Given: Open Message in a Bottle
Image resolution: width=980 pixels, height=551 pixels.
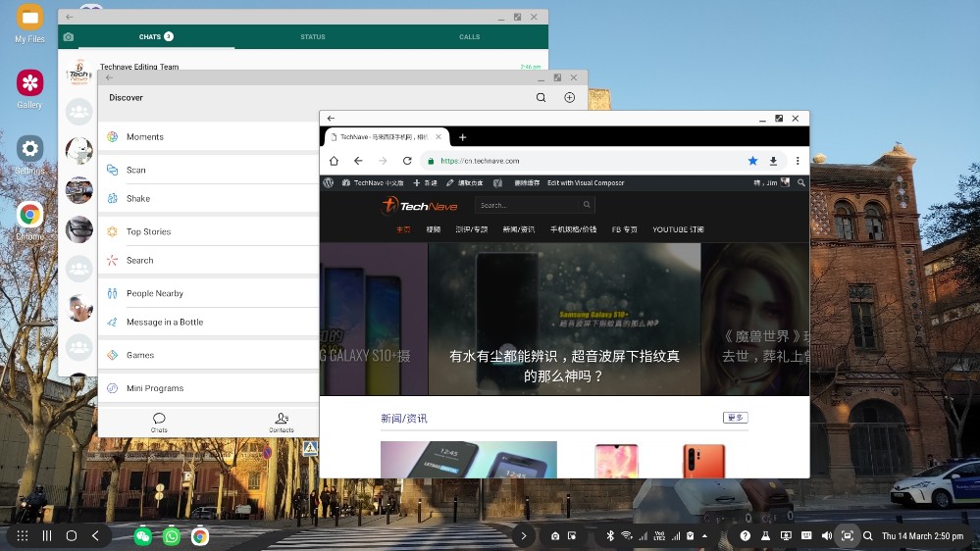Looking at the screenshot, I should (x=209, y=323).
